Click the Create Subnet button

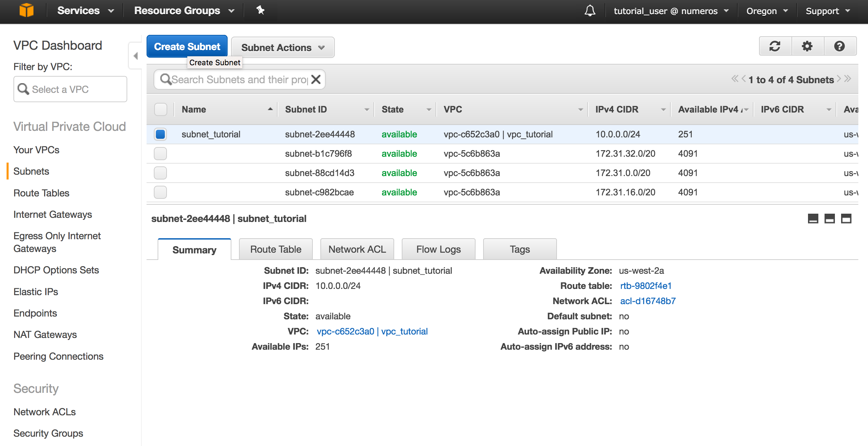point(187,46)
